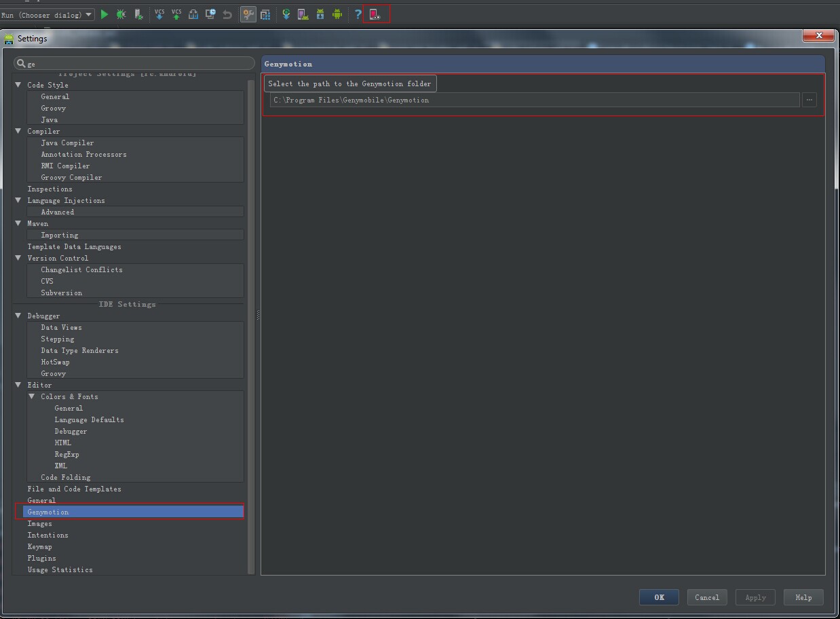Click the Genymotion folder path field
Screen dimensions: 840x619
tap(534, 100)
